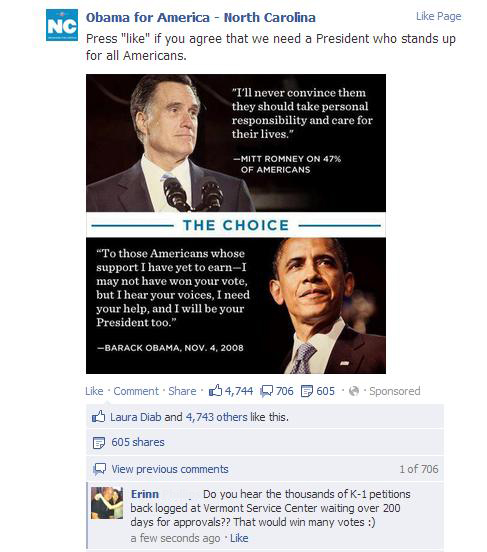Like Erinn's comment
487x552 pixels.
coord(239,538)
